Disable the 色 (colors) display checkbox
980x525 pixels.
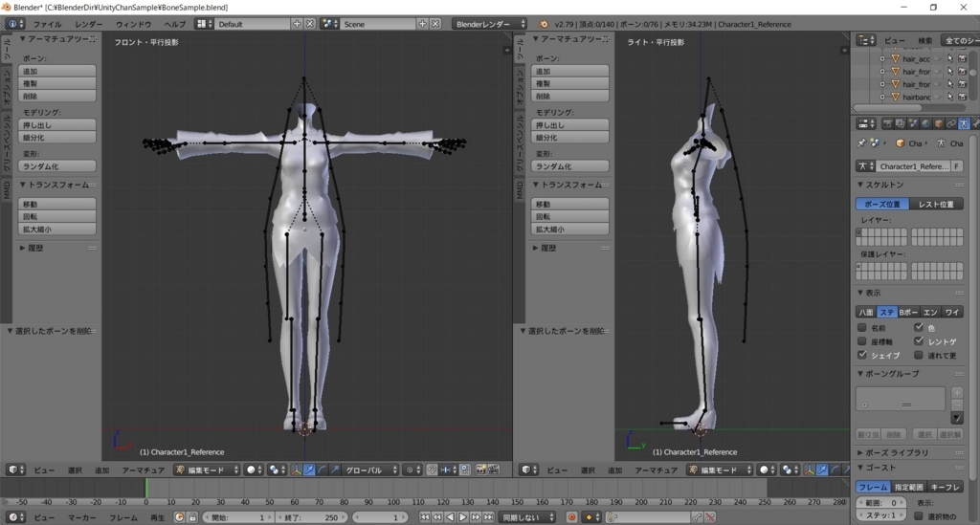click(918, 328)
